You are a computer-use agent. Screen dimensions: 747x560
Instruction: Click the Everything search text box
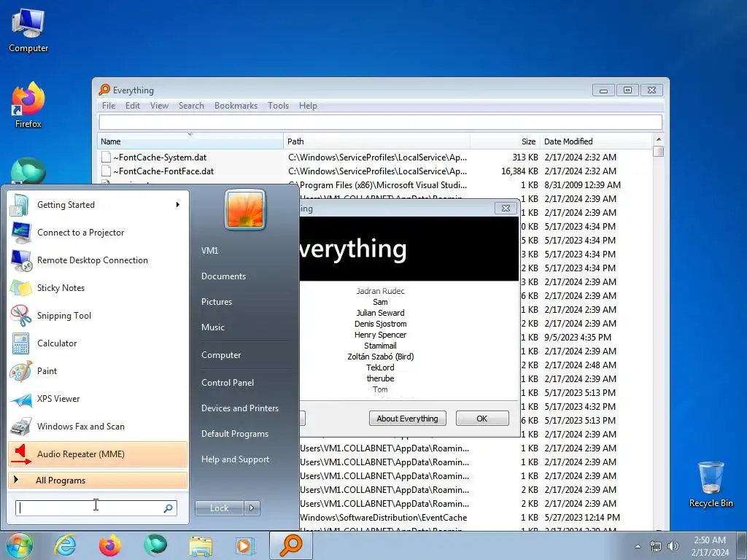pos(380,122)
